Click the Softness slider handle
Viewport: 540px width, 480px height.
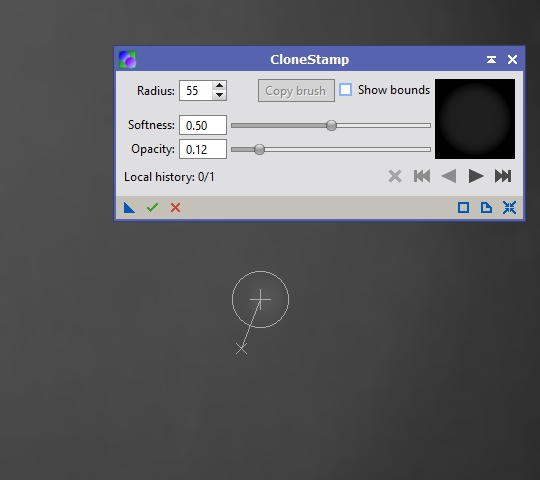[x=331, y=125]
